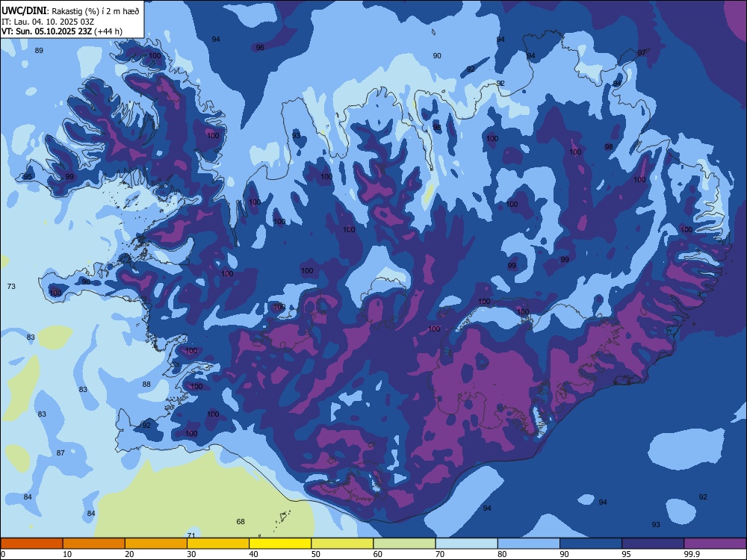Click the '30' legend tick label
This screenshot has width=747, height=560.
pos(191,554)
